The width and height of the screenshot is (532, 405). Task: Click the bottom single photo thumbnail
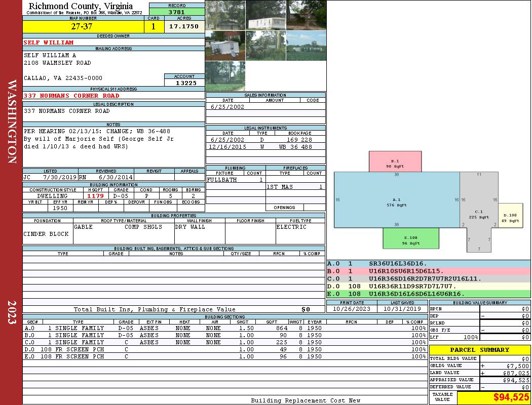point(225,76)
